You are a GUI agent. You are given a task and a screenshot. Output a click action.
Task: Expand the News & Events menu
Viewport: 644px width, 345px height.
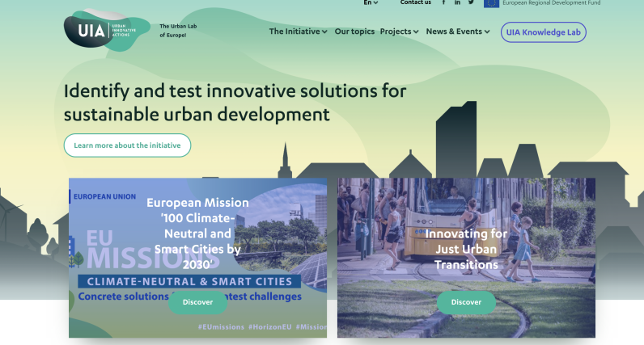[x=458, y=32]
